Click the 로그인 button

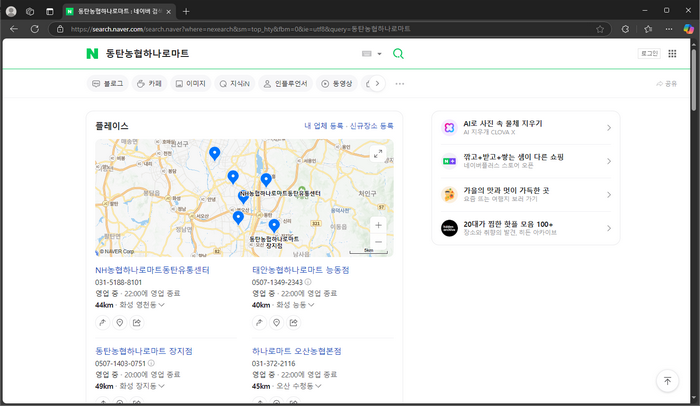coord(649,54)
